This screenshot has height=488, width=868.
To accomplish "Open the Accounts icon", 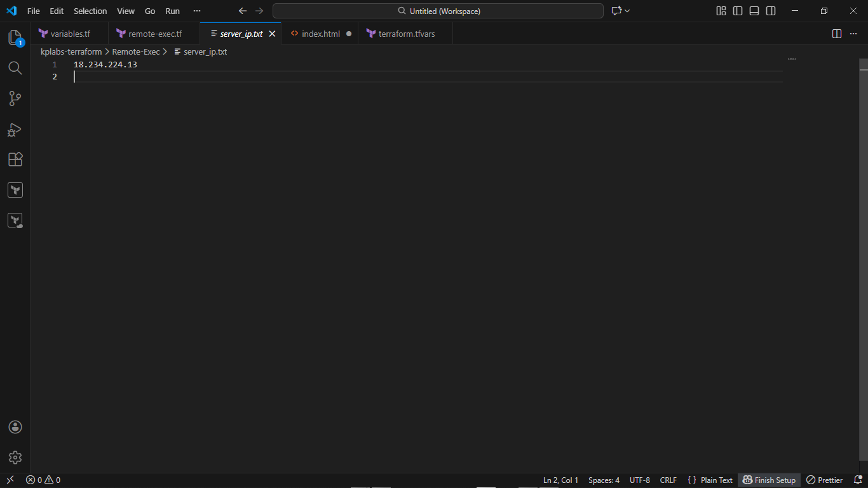I will tap(15, 427).
